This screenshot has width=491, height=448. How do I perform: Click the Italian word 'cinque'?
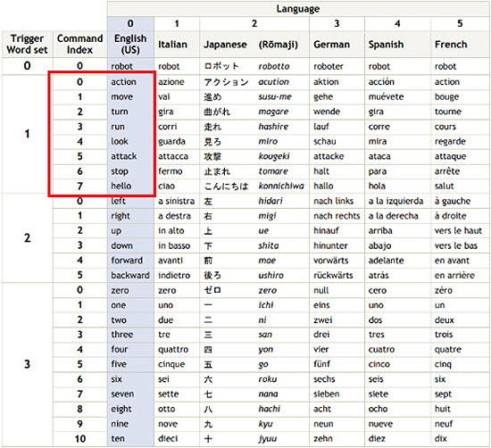click(x=171, y=365)
